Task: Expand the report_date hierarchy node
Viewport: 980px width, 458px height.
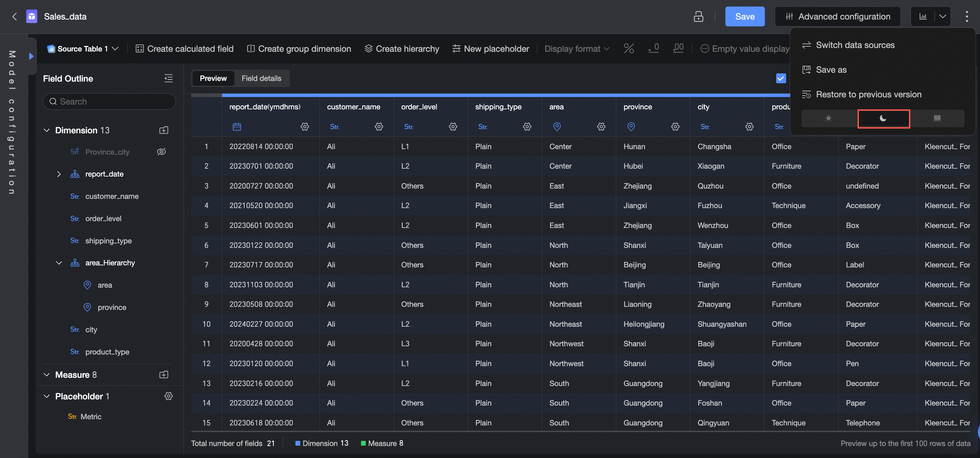Action: point(59,174)
